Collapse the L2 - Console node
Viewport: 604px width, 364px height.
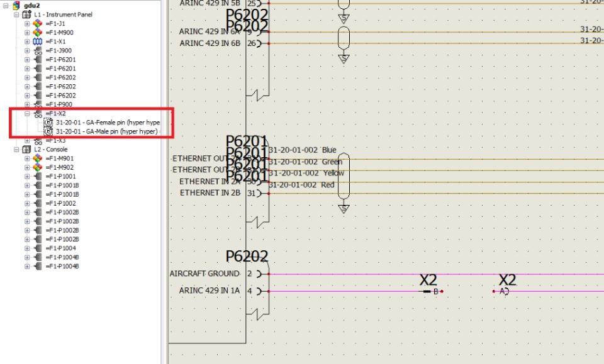(x=16, y=149)
